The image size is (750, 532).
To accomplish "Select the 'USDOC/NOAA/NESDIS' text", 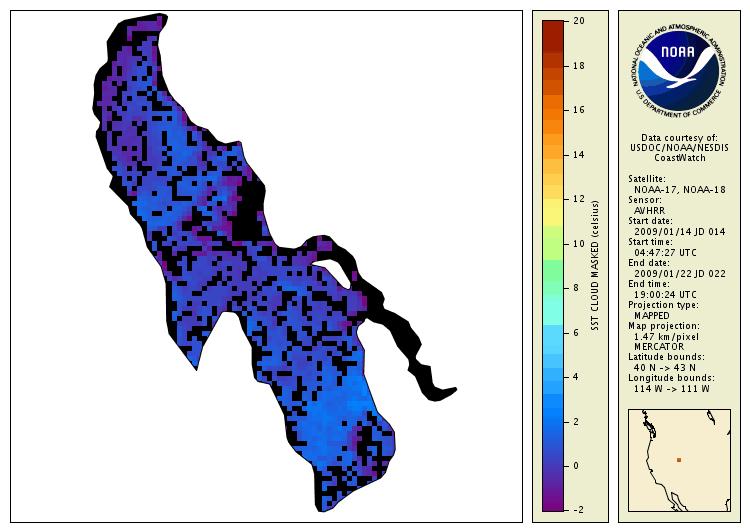I will coord(679,148).
